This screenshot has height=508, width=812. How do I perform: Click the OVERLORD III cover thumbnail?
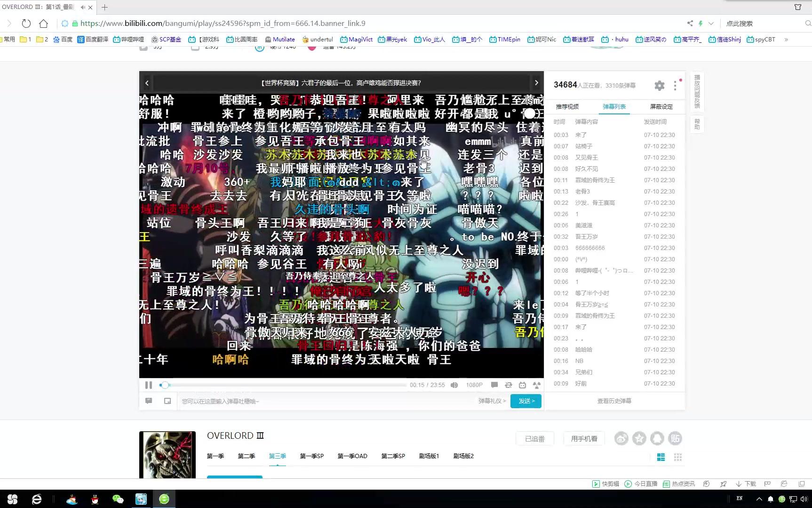[167, 455]
